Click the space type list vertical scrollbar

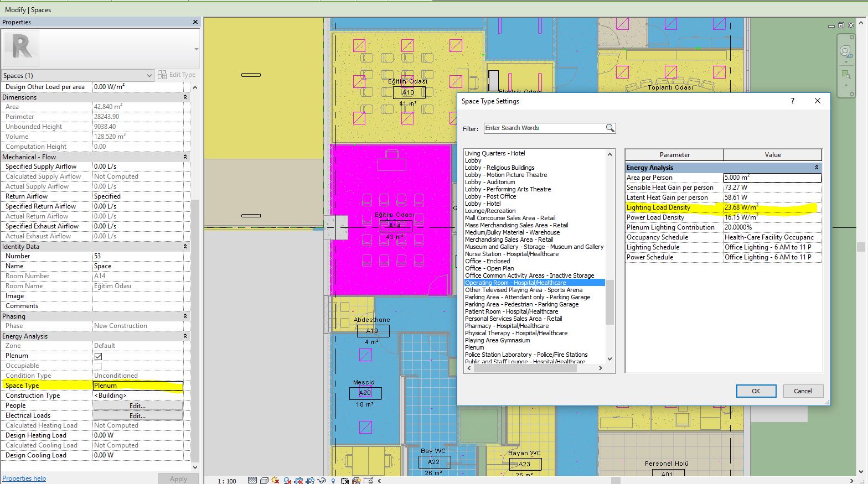[x=609, y=302]
